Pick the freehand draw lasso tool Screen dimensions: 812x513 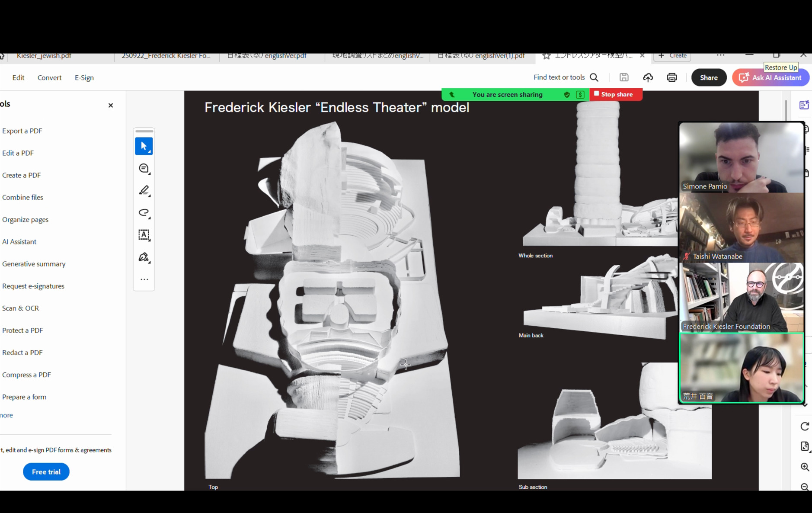[x=144, y=213]
